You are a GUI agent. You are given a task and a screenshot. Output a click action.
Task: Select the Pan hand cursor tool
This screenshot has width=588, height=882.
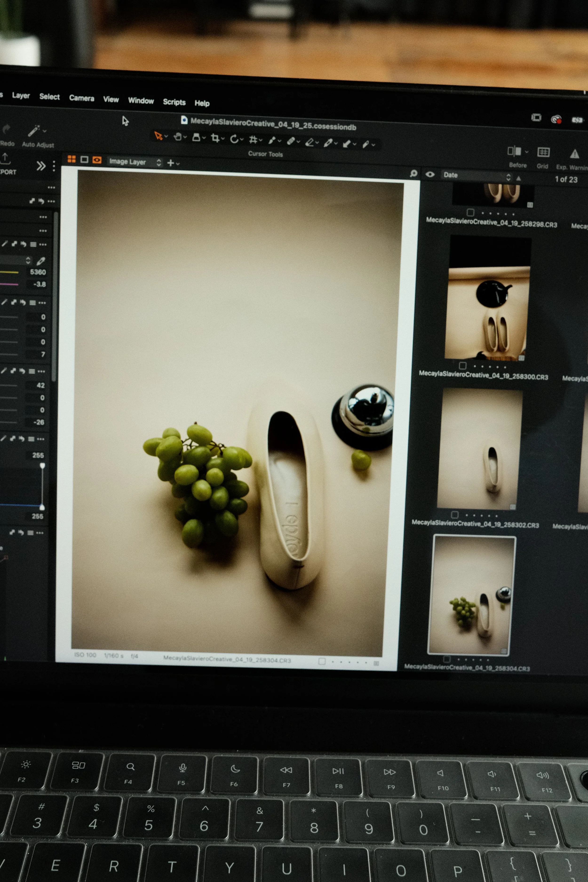coord(178,137)
